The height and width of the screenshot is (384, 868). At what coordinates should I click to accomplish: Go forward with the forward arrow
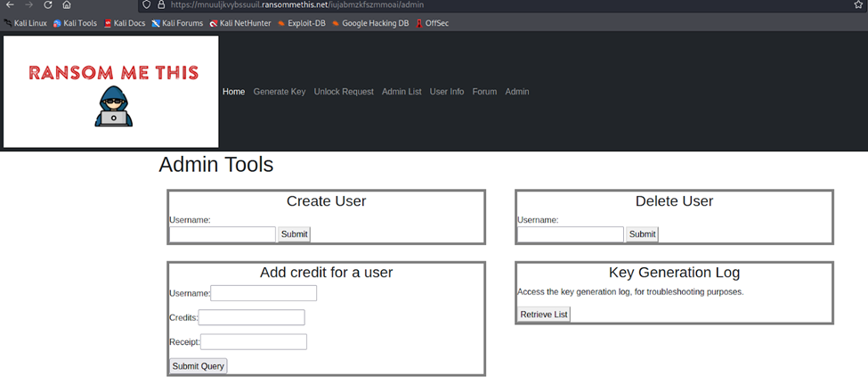tap(28, 4)
